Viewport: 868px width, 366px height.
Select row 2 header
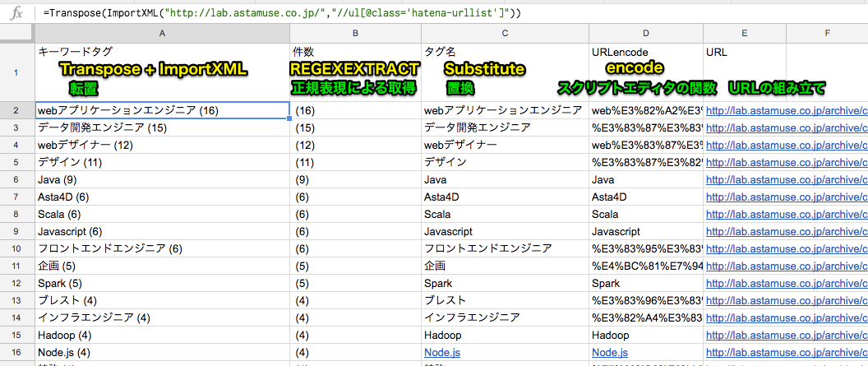tap(17, 111)
